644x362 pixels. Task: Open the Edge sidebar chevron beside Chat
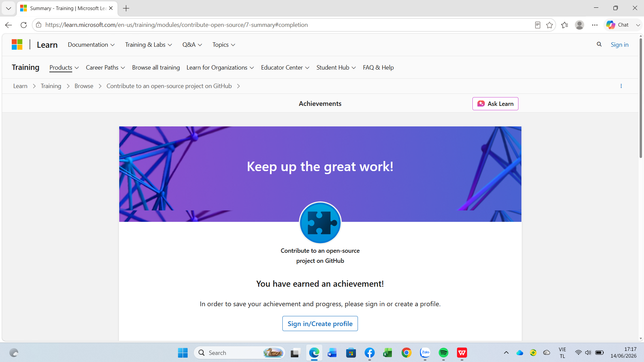(x=638, y=25)
